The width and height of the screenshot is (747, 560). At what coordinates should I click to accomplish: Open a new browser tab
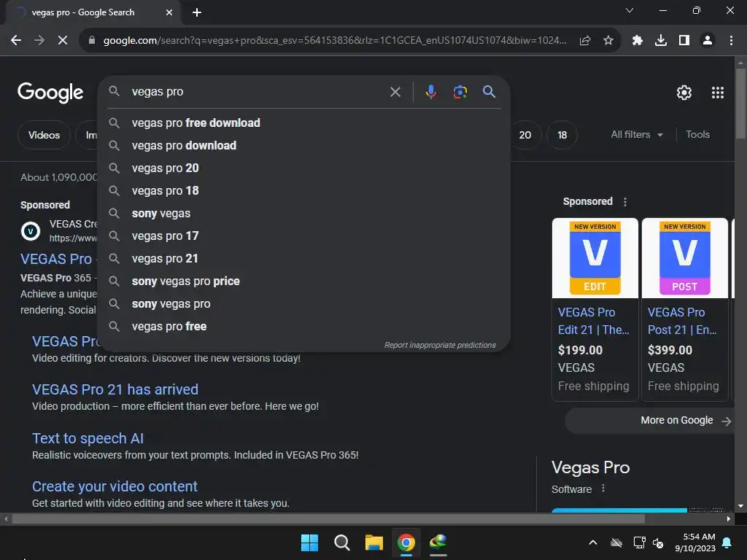coord(197,12)
